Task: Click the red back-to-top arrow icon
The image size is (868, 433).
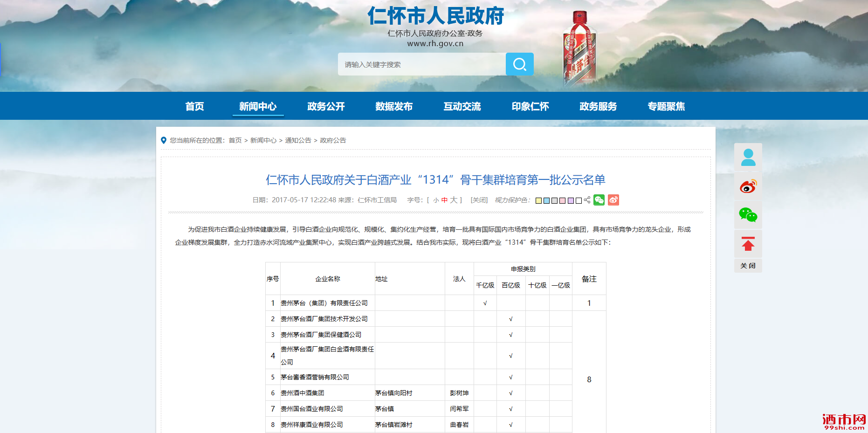Action: point(748,244)
